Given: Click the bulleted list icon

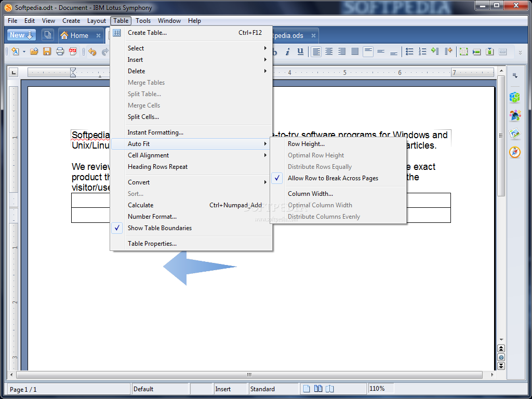Looking at the screenshot, I should coord(409,51).
